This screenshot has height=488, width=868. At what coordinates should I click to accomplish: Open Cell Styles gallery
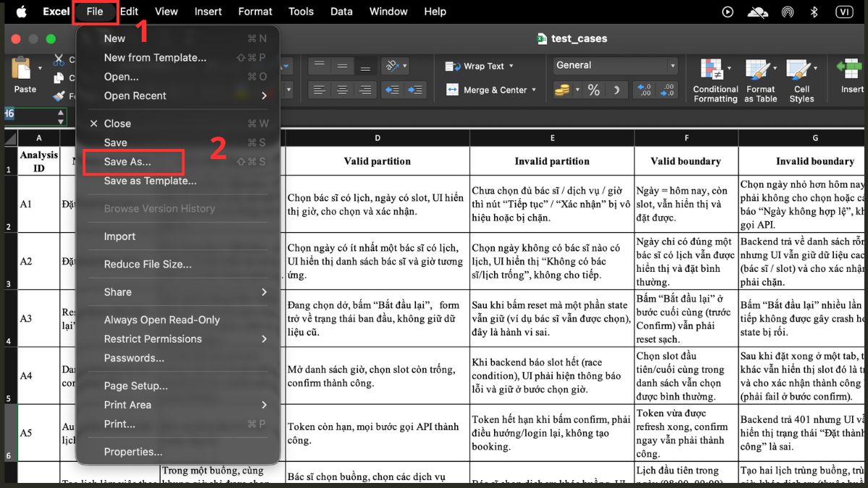[801, 80]
